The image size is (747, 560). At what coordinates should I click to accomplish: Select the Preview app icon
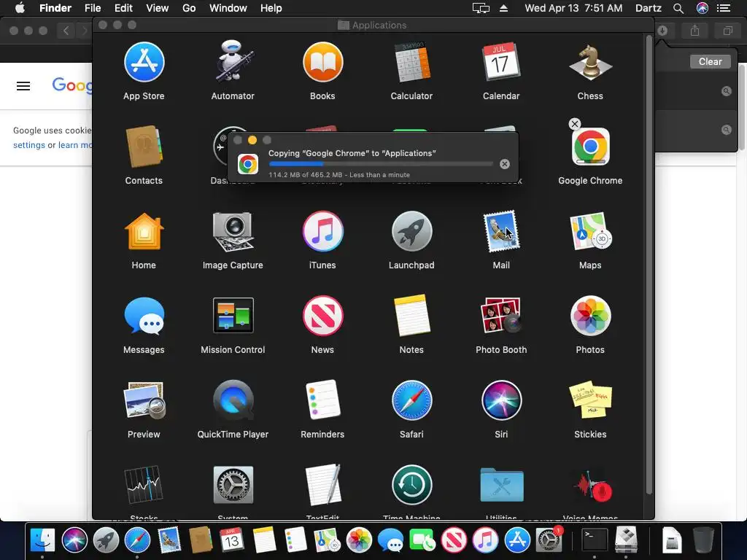point(144,400)
